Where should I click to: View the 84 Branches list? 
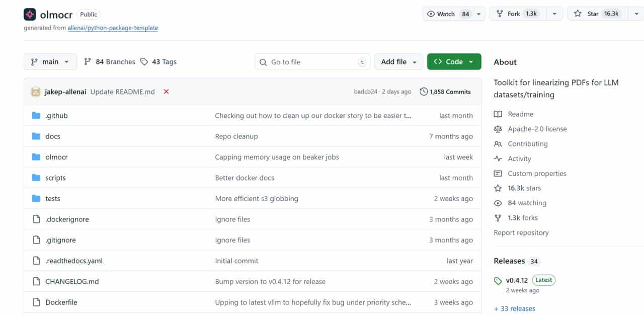(110, 62)
